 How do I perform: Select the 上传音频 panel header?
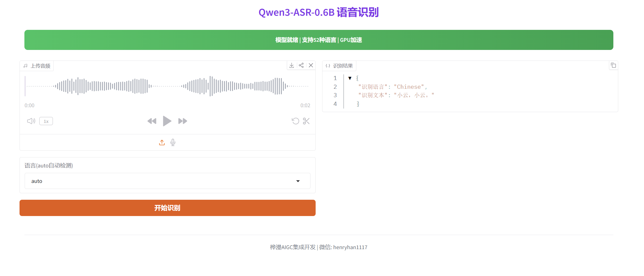37,65
